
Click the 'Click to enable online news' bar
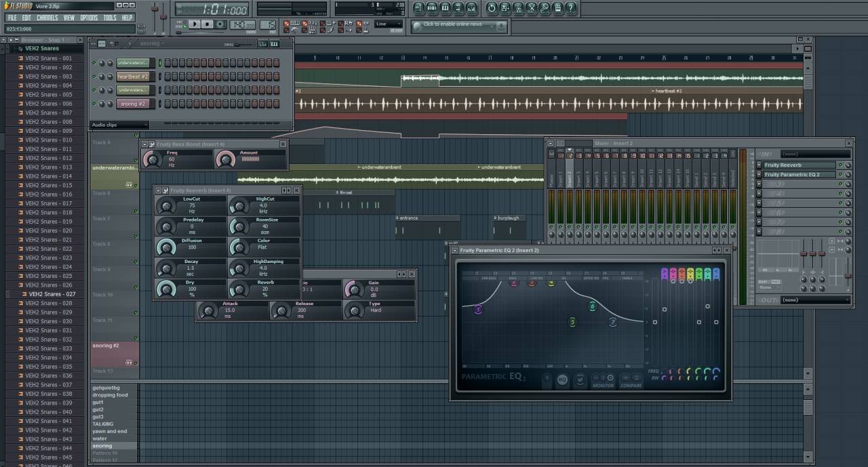coord(458,25)
